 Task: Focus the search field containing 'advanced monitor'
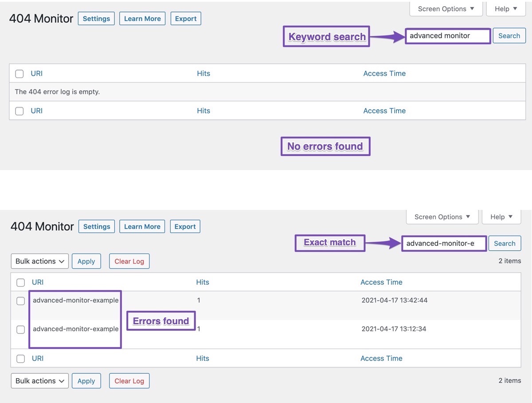448,36
